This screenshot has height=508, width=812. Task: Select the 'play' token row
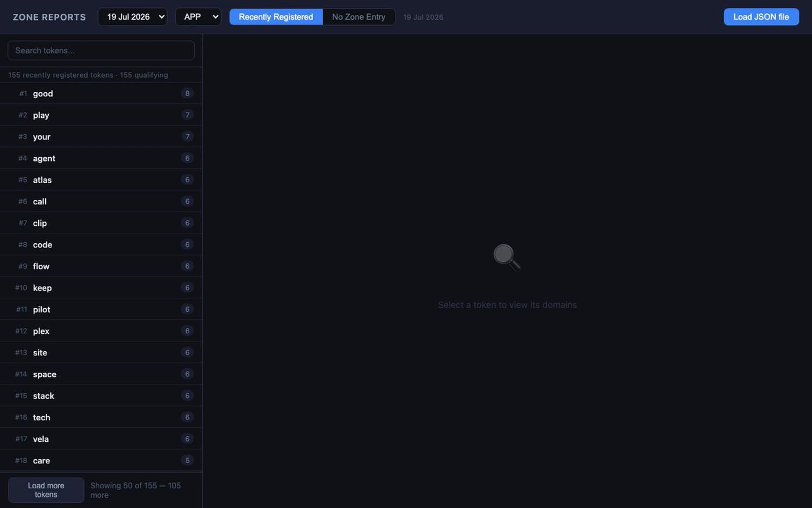coord(101,115)
